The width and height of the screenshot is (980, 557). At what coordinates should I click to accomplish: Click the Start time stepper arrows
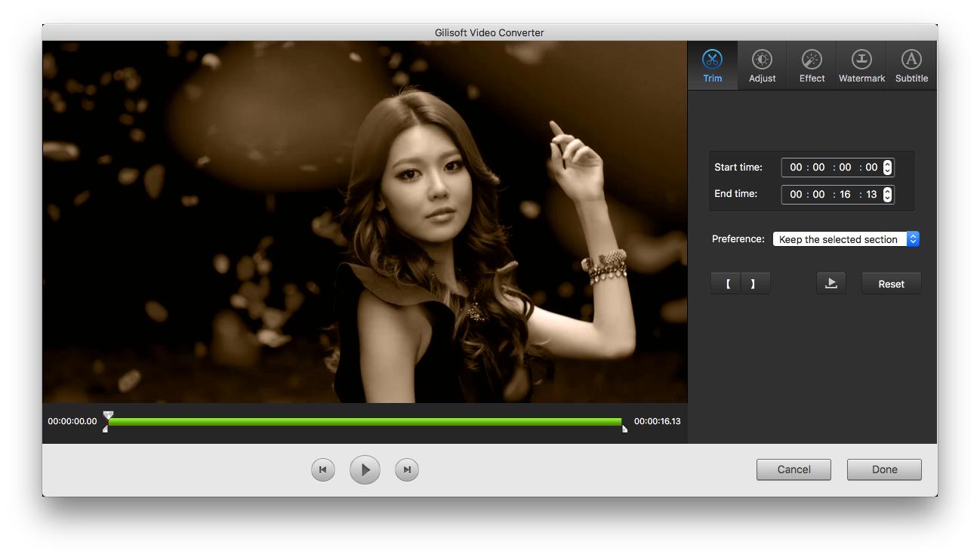tap(887, 168)
